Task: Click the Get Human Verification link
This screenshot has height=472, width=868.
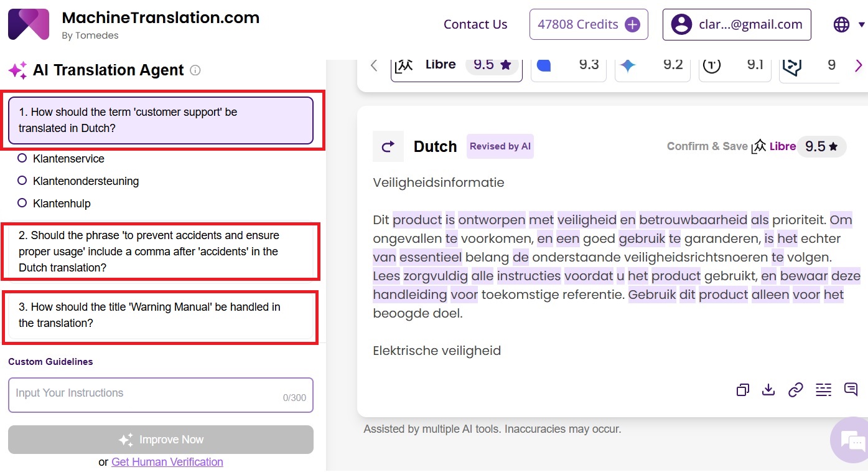Action: tap(167, 462)
